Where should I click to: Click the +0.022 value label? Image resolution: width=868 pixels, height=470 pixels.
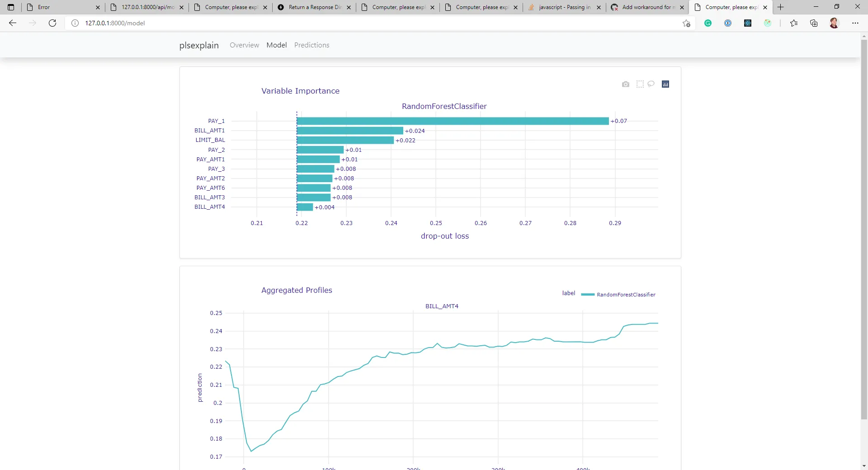coord(406,141)
